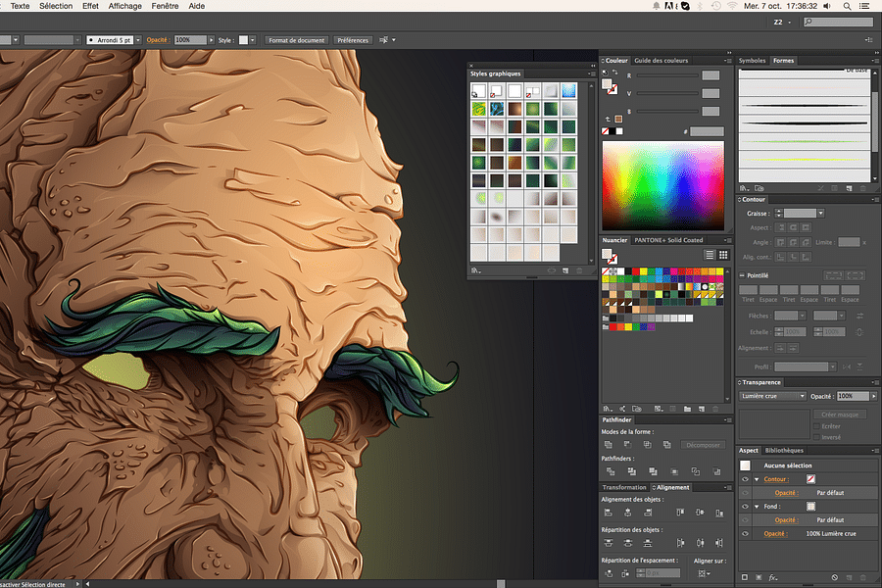Viewport: 882px width, 588px height.
Task: Toggle visibility of Fond in Aspect panel
Action: coord(745,507)
